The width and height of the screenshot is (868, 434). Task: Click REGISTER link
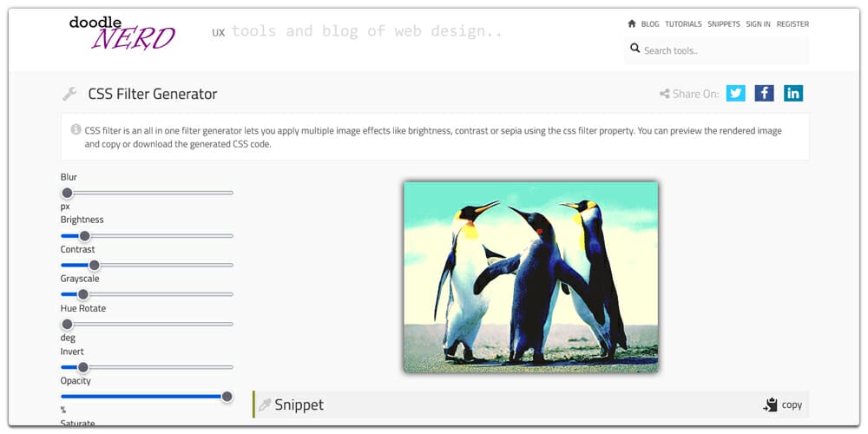tap(792, 24)
